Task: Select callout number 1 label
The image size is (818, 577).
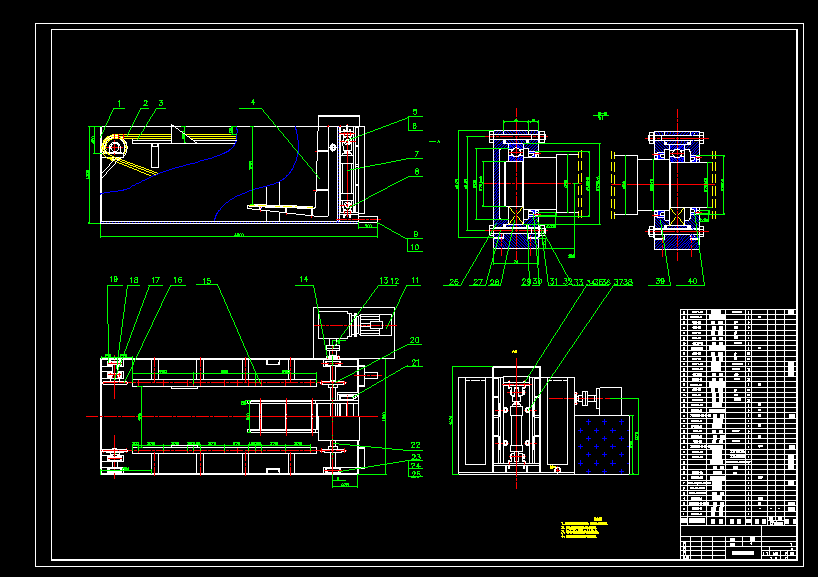Action: tap(119, 104)
